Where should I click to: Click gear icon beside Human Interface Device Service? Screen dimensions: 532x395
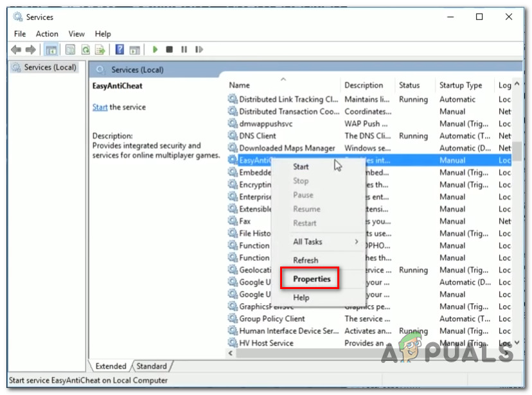(x=233, y=331)
